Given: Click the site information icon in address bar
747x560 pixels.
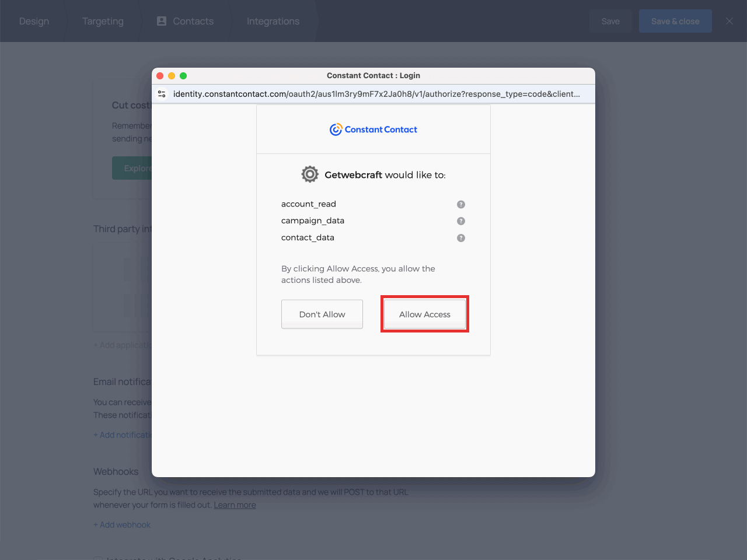Looking at the screenshot, I should click(162, 94).
